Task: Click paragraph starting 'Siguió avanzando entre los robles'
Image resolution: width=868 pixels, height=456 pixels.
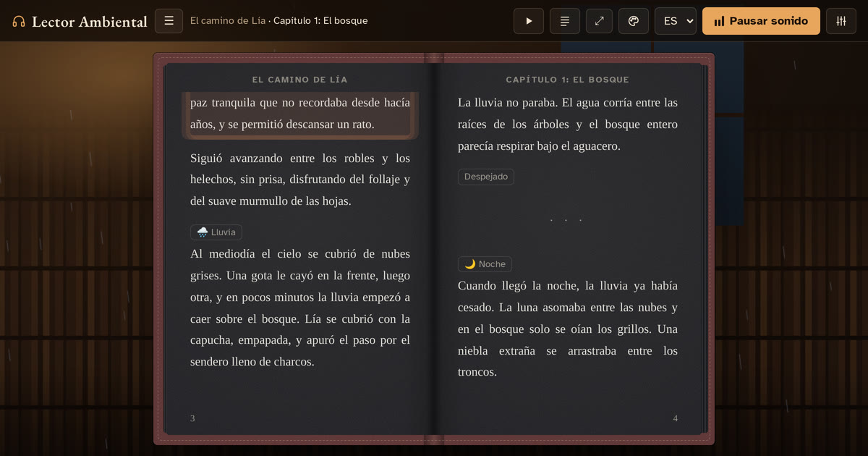Action: 300,180
